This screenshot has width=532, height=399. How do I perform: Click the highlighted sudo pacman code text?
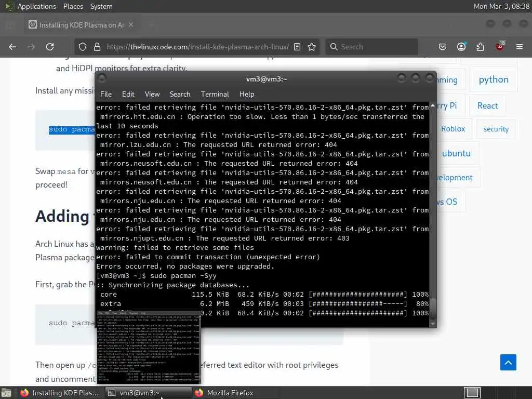(72, 129)
